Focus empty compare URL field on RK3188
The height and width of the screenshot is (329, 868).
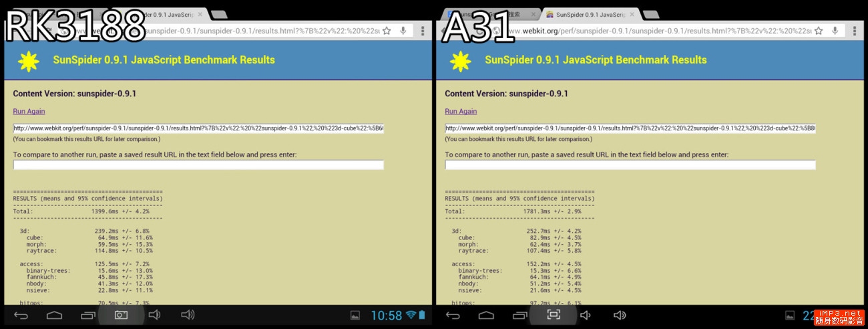[198, 165]
